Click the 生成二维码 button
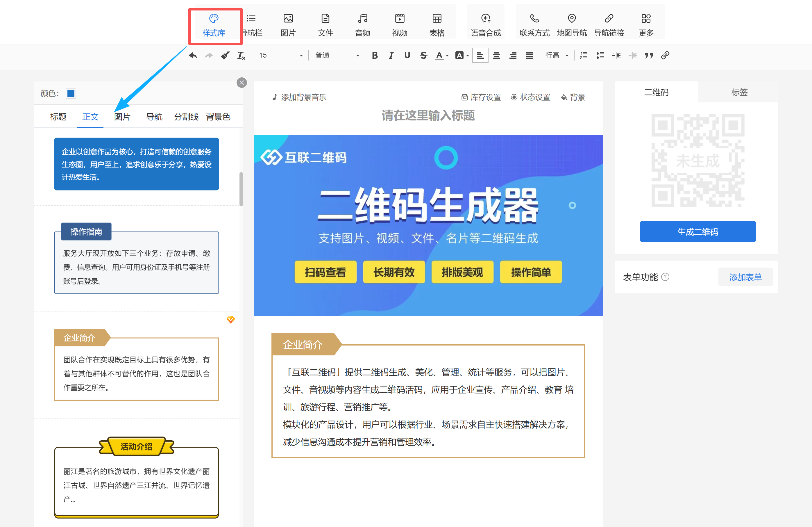This screenshot has height=527, width=812. click(697, 232)
